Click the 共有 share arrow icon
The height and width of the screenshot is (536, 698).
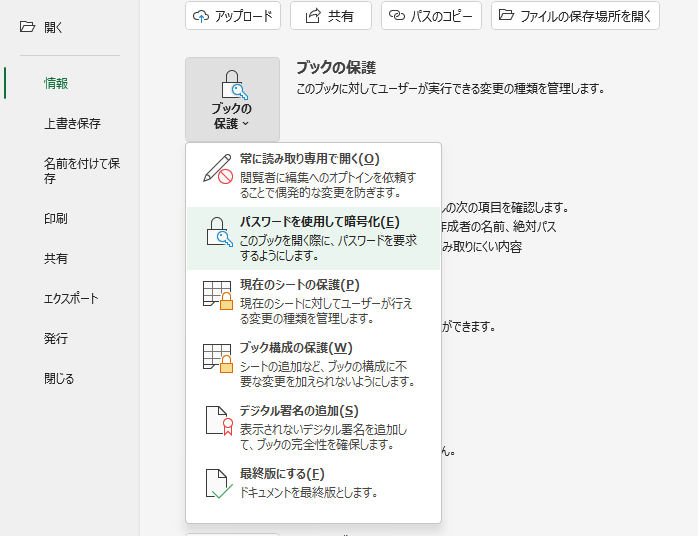tap(313, 16)
